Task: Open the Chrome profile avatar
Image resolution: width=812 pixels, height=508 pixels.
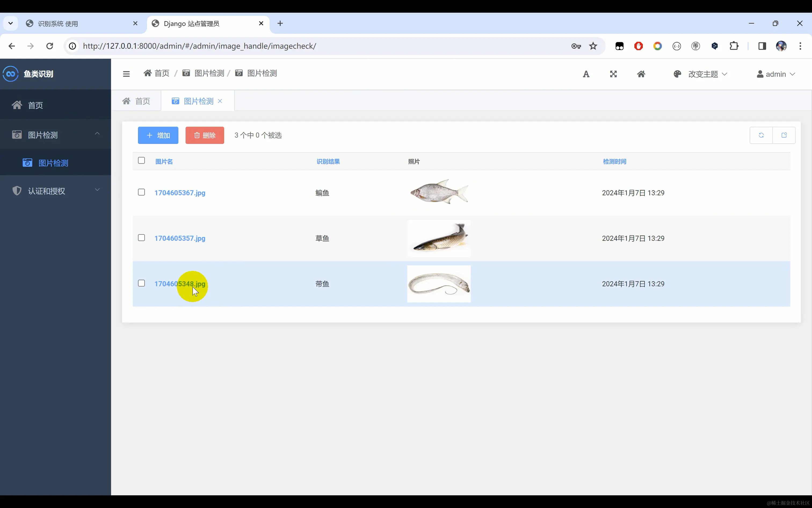Action: (x=781, y=46)
